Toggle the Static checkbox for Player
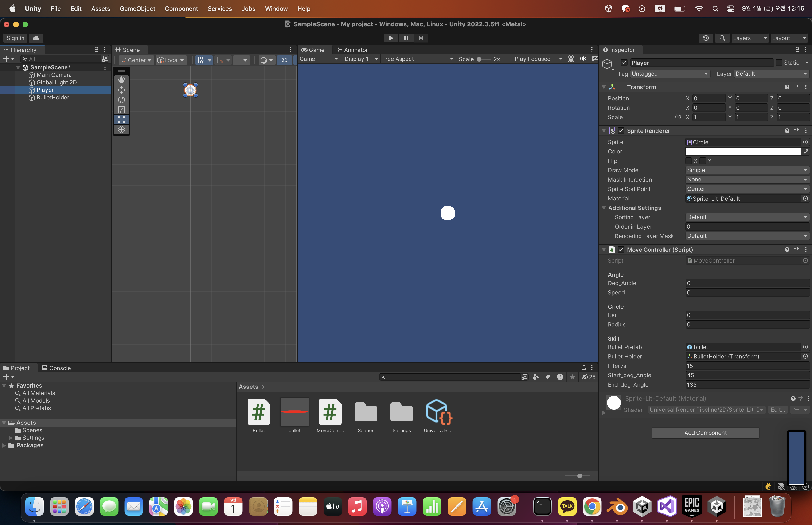Image resolution: width=812 pixels, height=525 pixels. [779, 63]
